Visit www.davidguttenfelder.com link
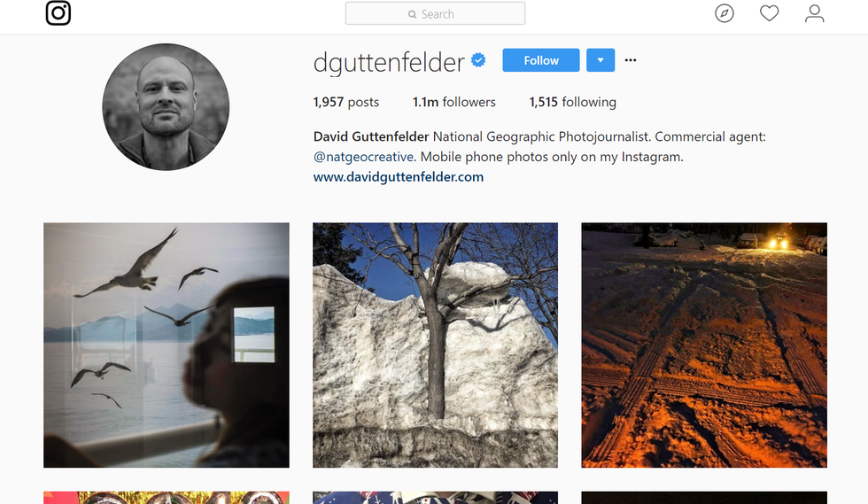The width and height of the screenshot is (868, 504). (398, 176)
